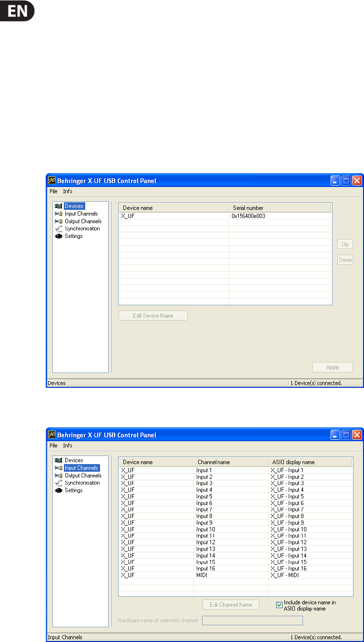Click X_UF - Input 3 ASIO display name

click(287, 484)
